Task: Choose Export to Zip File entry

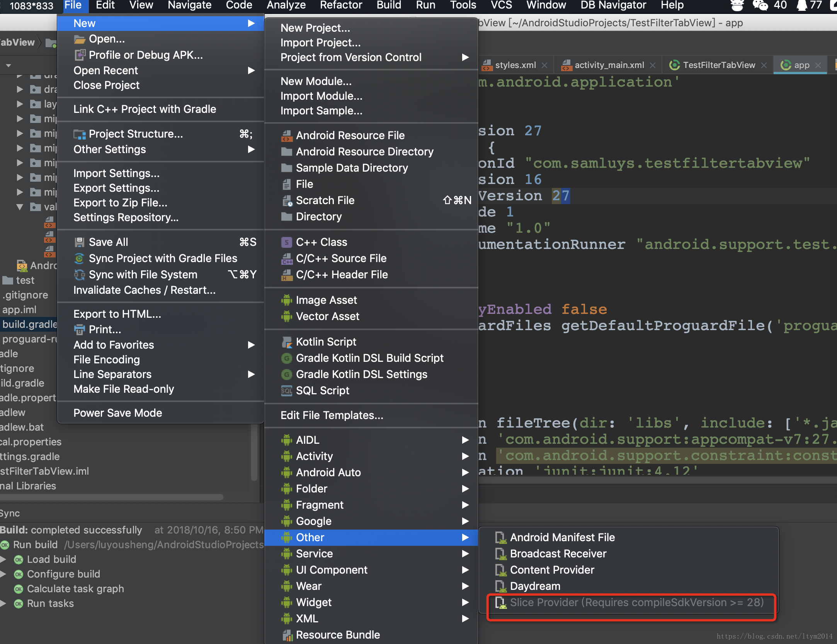Action: coord(161,203)
